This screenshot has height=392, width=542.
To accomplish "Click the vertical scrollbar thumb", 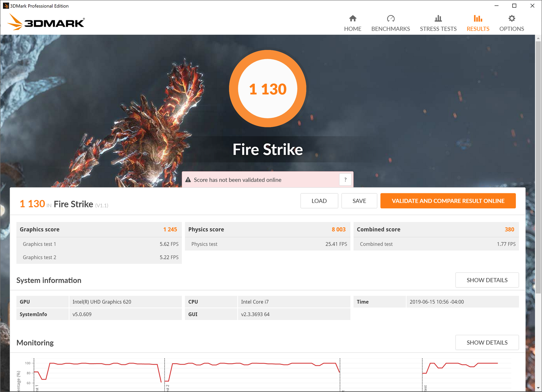I will pos(538,167).
